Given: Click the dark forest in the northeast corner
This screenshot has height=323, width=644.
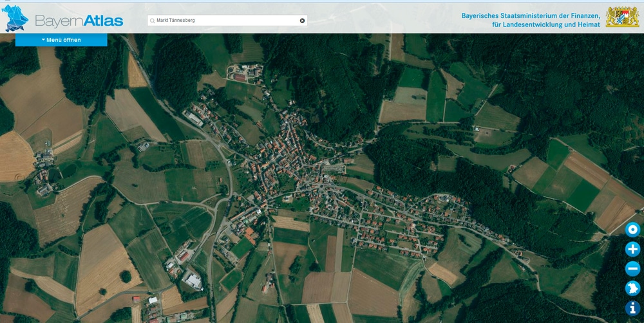Looking at the screenshot, I should pyautogui.click(x=580, y=71).
